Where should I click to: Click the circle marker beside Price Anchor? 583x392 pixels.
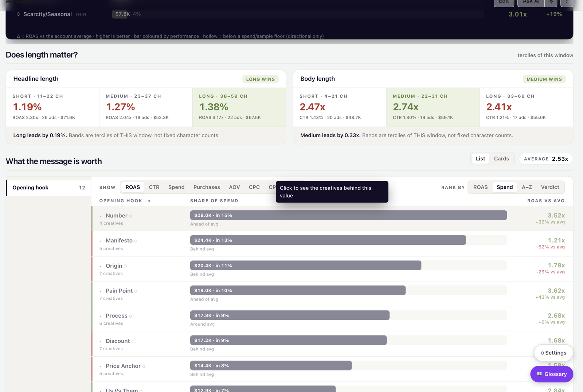coord(144,366)
